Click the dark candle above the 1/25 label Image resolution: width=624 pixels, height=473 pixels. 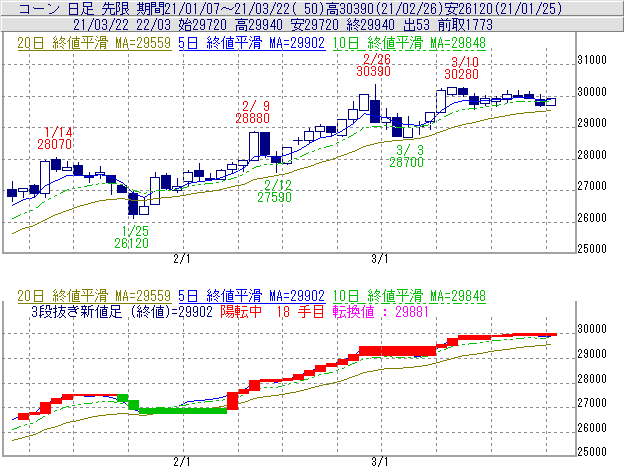click(133, 204)
